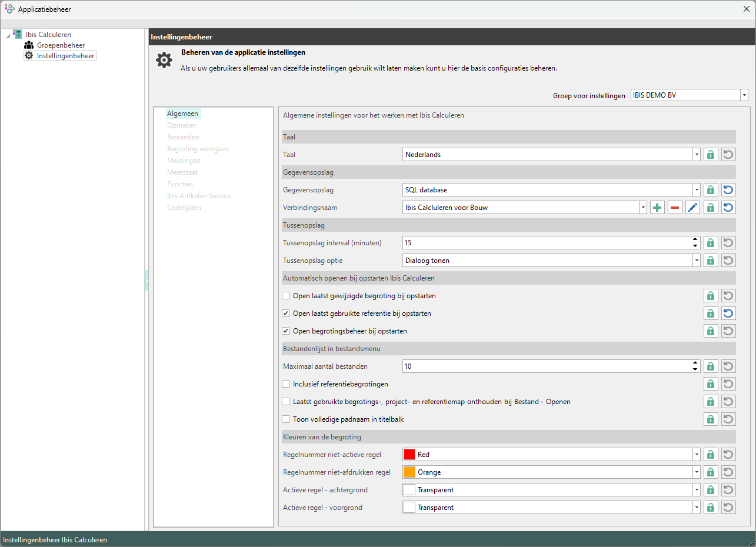
Task: Click the lock icon next to Taal
Action: pos(711,155)
